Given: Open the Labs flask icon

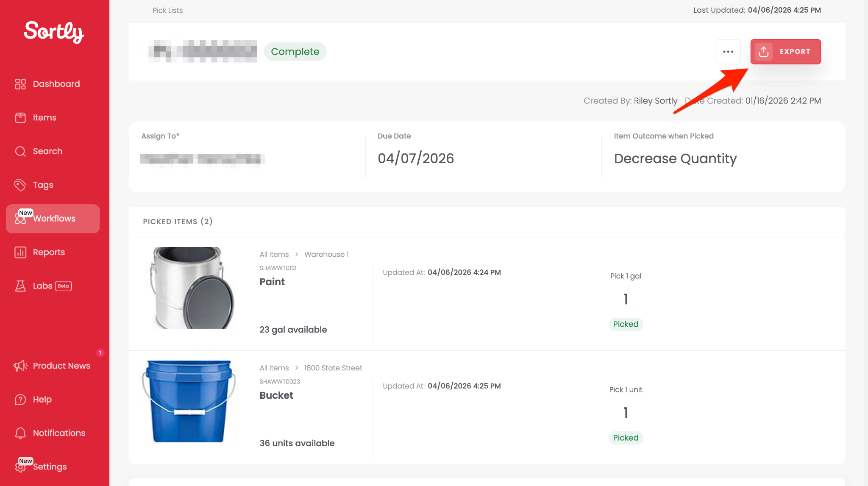Looking at the screenshot, I should [x=20, y=286].
